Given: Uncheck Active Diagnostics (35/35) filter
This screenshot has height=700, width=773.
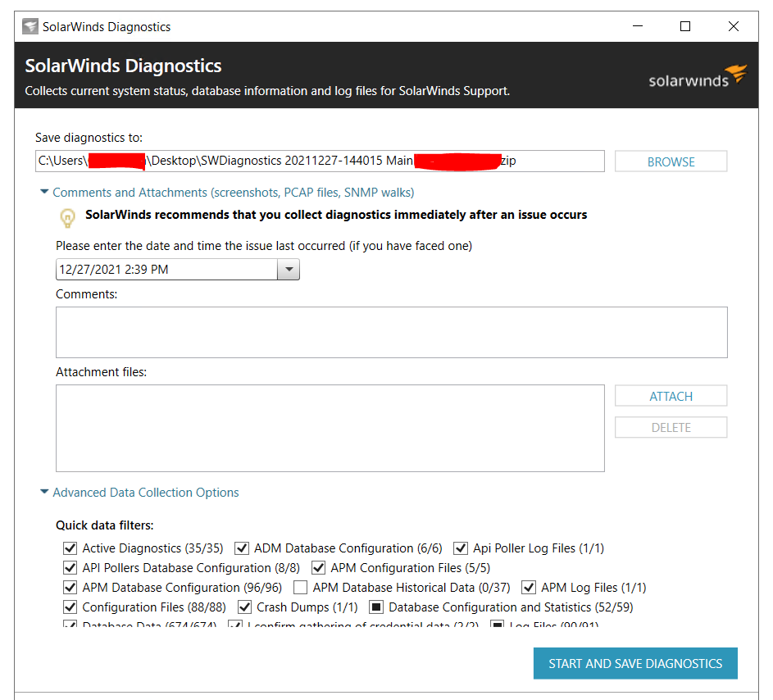Looking at the screenshot, I should click(70, 548).
